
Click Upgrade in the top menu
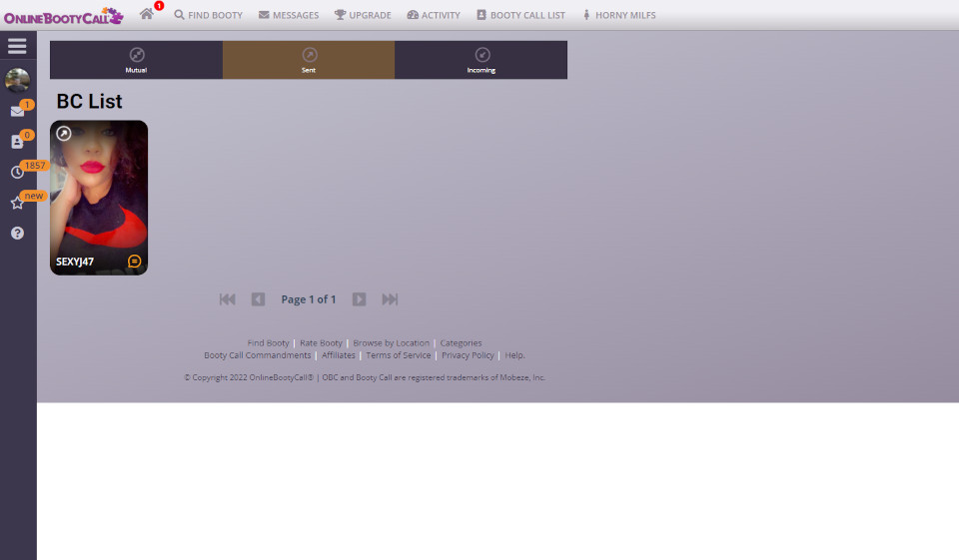click(x=363, y=15)
